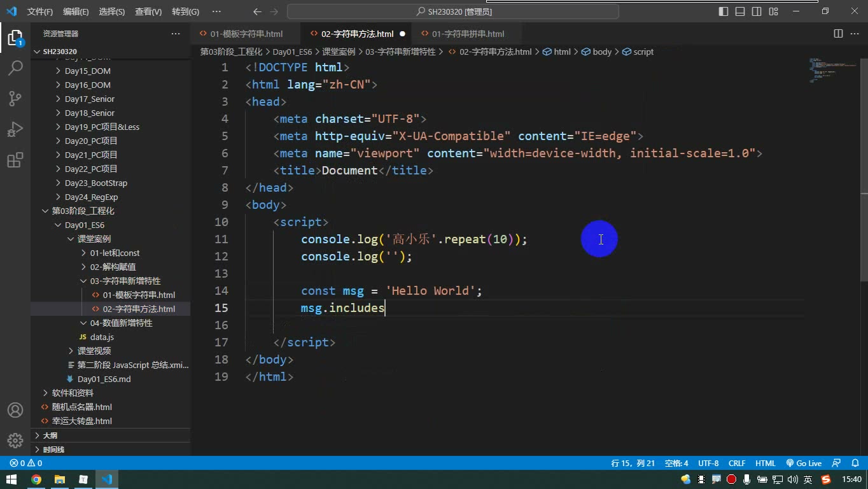The image size is (868, 489).
Task: Open Chrome from the taskbar
Action: click(36, 479)
